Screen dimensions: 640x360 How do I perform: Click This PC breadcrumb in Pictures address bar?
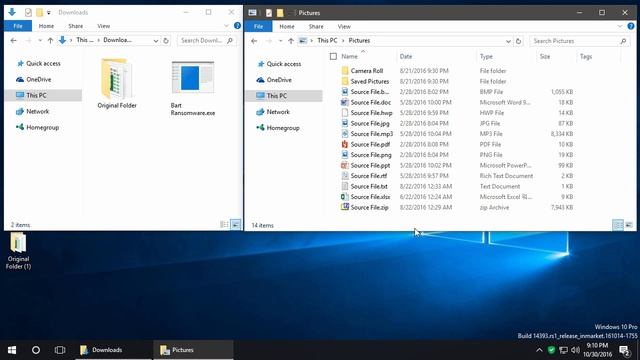pyautogui.click(x=327, y=40)
